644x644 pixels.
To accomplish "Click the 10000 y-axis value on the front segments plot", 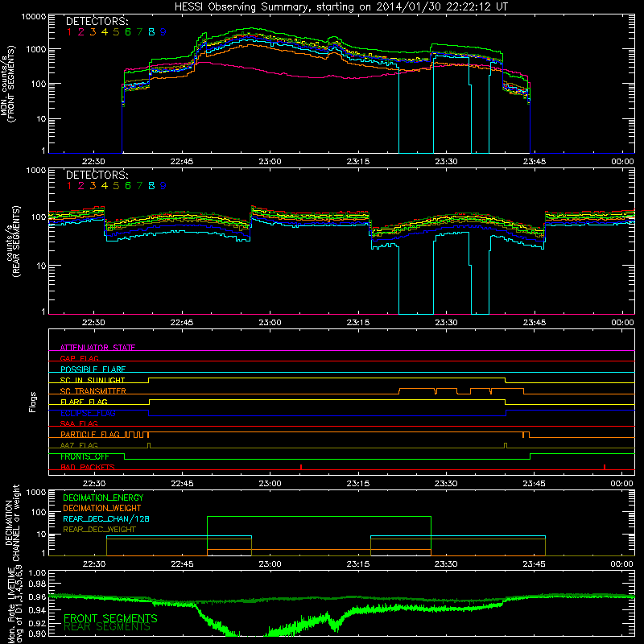I will 34,16.
